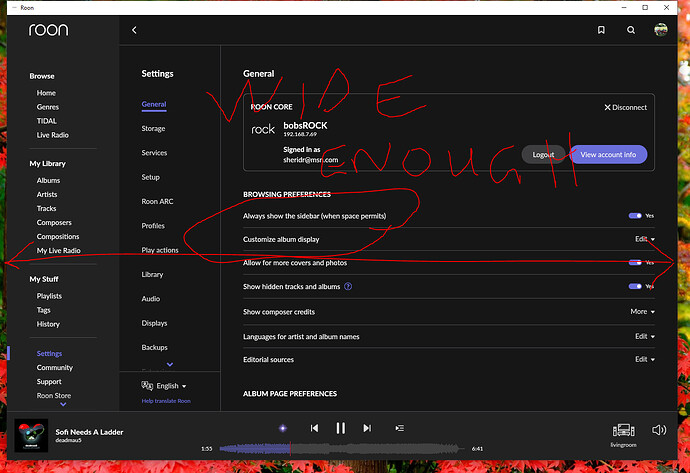Toggle Always show the sidebar
This screenshot has width=690, height=473.
pos(635,215)
